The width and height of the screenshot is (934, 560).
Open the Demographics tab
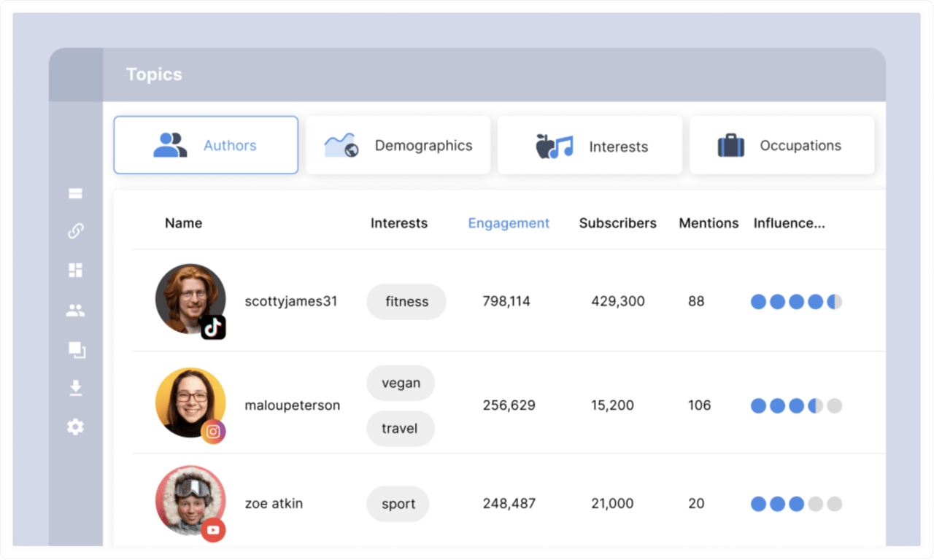(398, 145)
